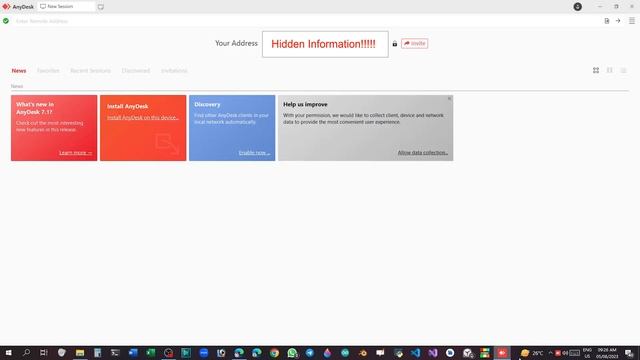Open the user account profile icon
640x360 pixels.
pyautogui.click(x=578, y=7)
